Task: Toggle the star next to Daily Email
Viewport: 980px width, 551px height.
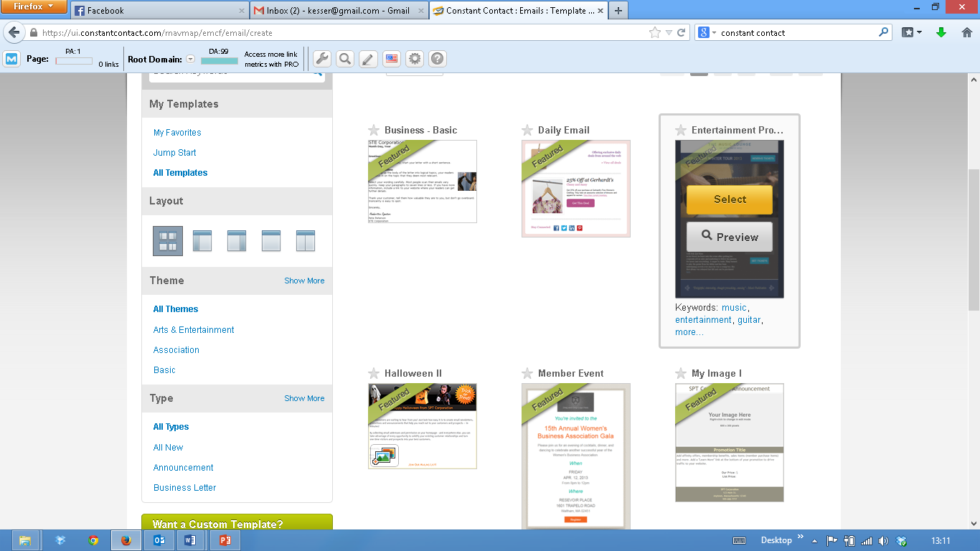Action: [x=527, y=130]
